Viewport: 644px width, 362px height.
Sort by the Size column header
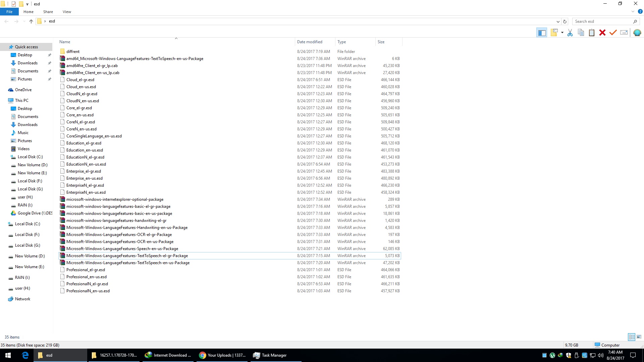[x=388, y=42]
